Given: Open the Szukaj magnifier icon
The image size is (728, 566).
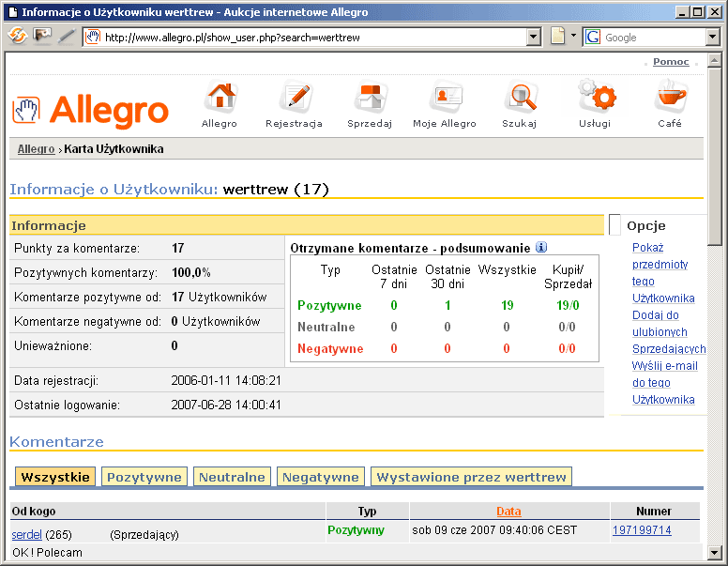Looking at the screenshot, I should 521,97.
